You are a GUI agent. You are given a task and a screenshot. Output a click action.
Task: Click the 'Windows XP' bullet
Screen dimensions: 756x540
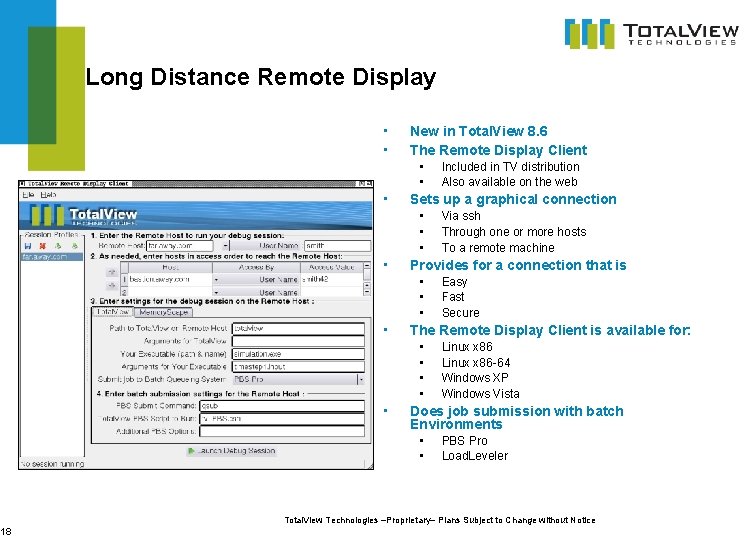click(475, 378)
